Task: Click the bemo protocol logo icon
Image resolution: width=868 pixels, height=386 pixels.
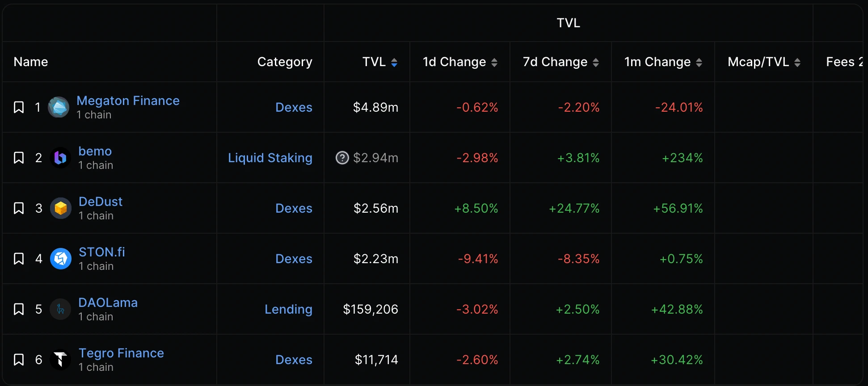Action: 60,158
